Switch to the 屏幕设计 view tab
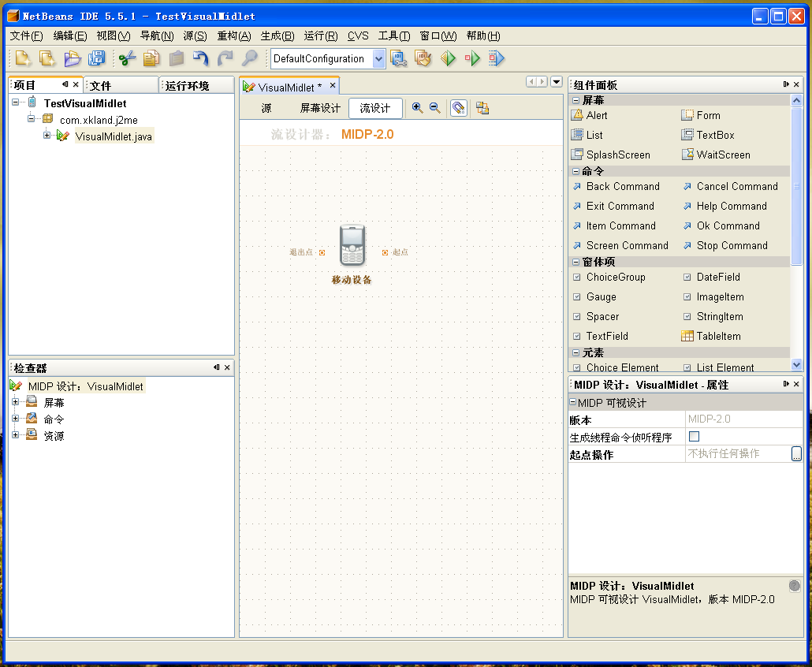 pyautogui.click(x=320, y=108)
